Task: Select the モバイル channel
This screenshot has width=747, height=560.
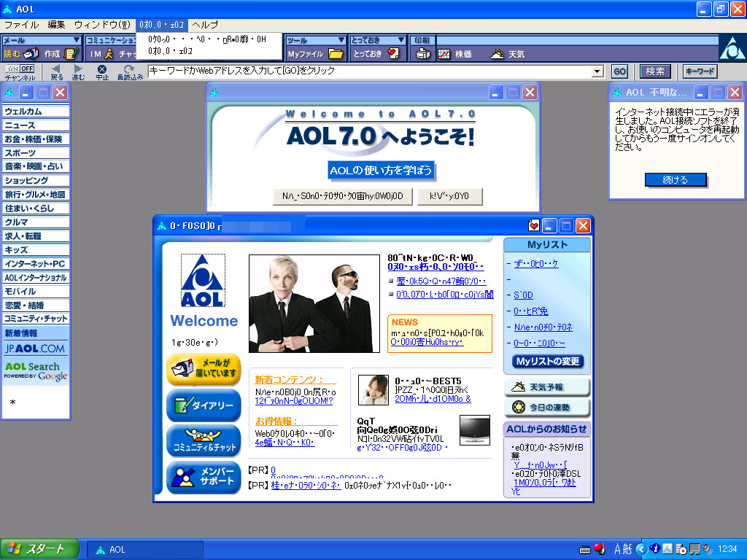Action: 36,292
